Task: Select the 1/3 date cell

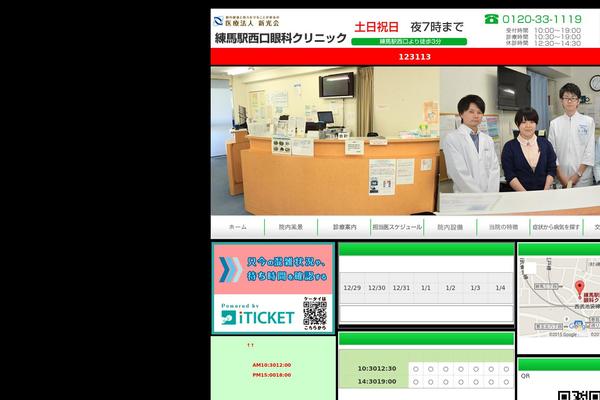Action: (x=475, y=288)
